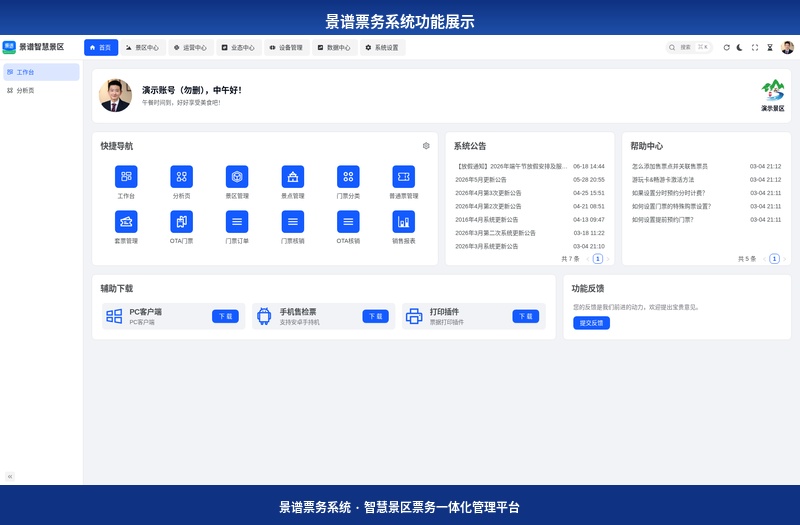Viewport: 800px width, 525px height.
Task: Download the 打印插件
Action: [x=526, y=316]
